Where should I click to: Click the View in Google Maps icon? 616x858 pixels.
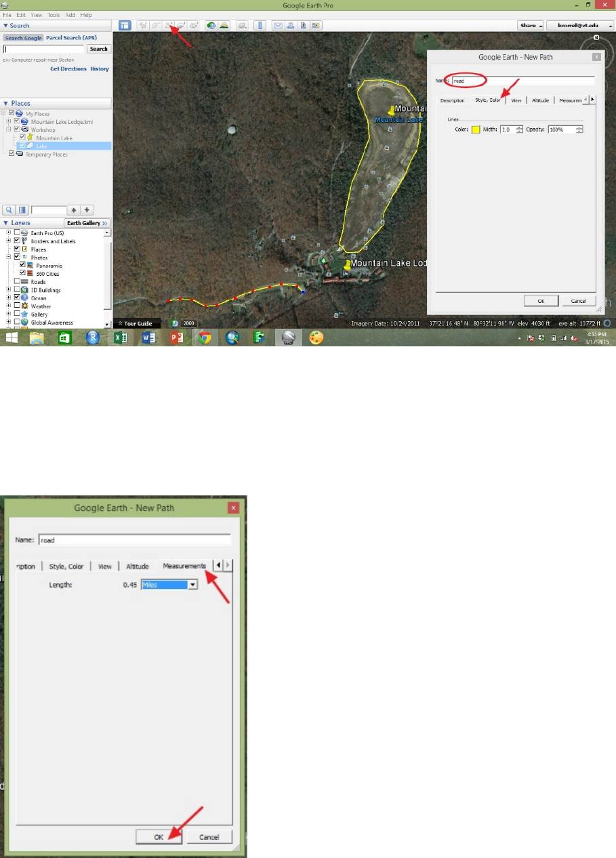(315, 25)
